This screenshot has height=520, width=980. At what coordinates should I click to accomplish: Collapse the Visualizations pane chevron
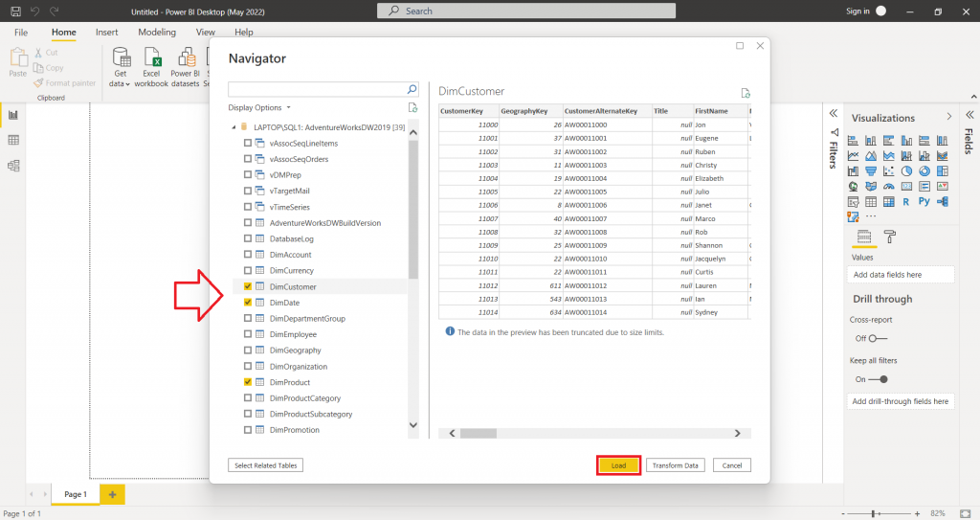(948, 117)
